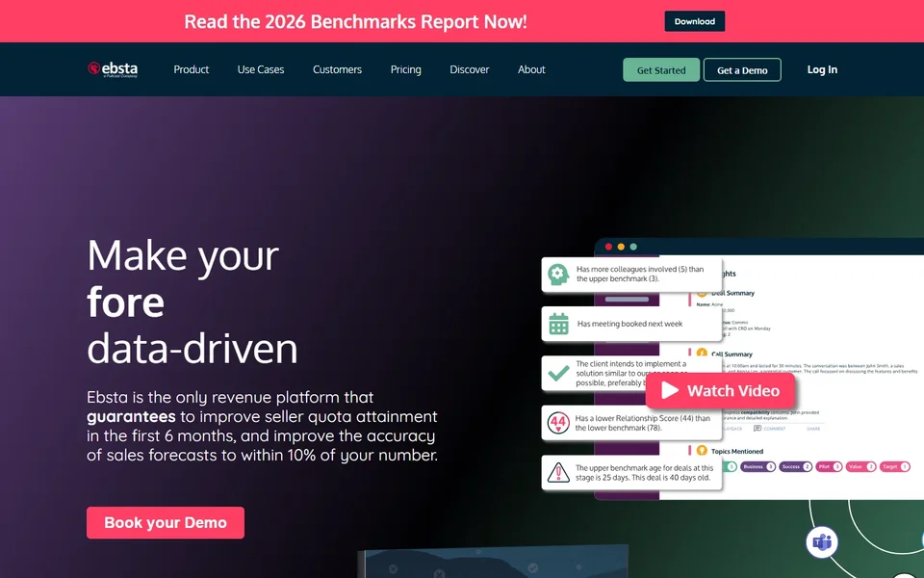Open the Use Cases menu
The image size is (924, 578).
[x=261, y=69]
